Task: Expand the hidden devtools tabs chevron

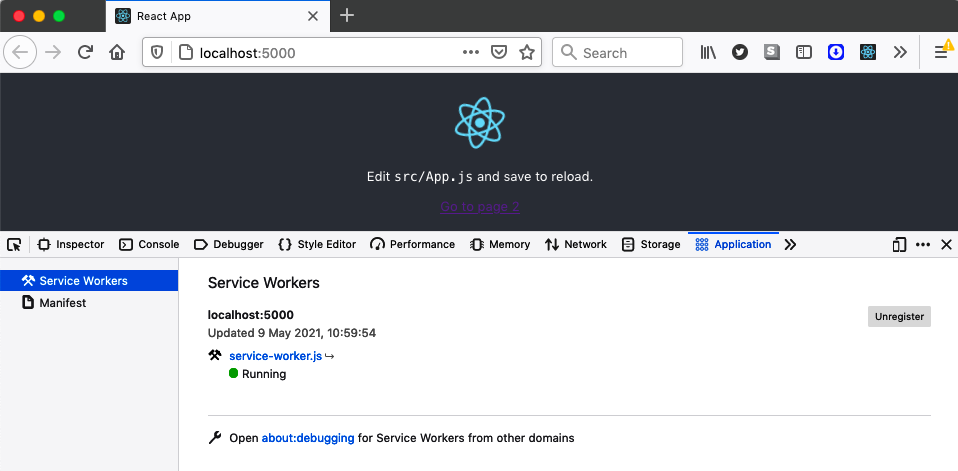Action: click(x=790, y=245)
